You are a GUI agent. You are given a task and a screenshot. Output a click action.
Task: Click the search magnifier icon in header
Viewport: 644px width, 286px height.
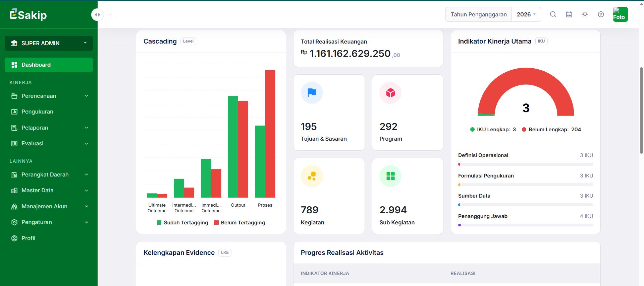pos(553,14)
